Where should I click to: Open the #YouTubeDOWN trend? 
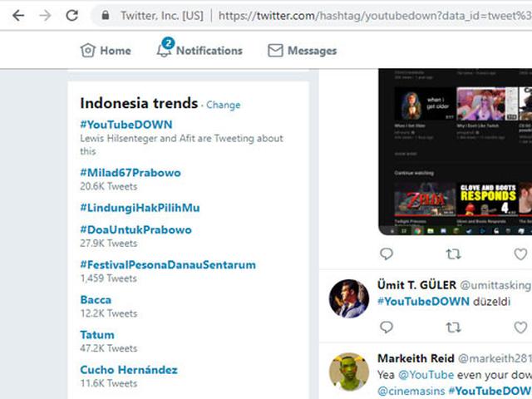(x=126, y=125)
